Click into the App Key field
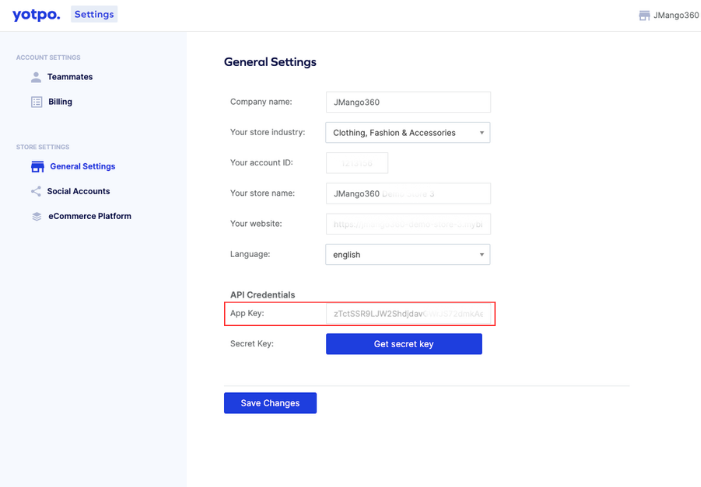This screenshot has height=487, width=701. click(408, 314)
